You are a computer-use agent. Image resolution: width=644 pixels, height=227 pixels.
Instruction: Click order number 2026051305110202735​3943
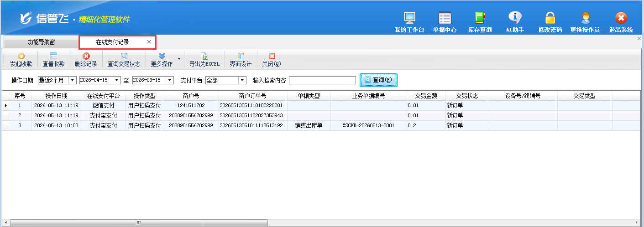pyautogui.click(x=253, y=115)
